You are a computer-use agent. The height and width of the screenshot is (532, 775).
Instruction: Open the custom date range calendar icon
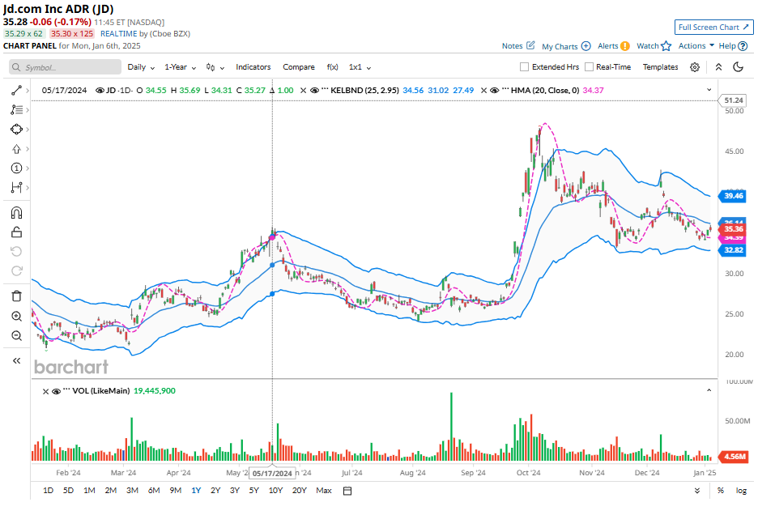pos(347,491)
